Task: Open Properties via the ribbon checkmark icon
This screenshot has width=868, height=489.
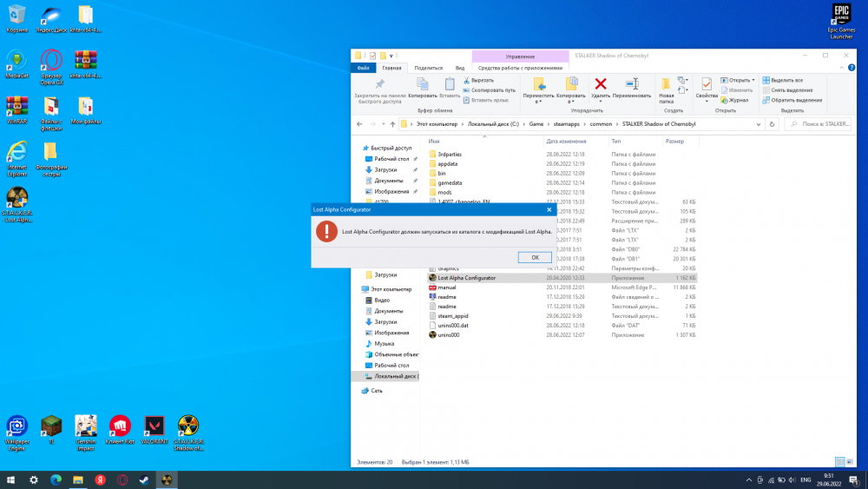Action: point(706,84)
